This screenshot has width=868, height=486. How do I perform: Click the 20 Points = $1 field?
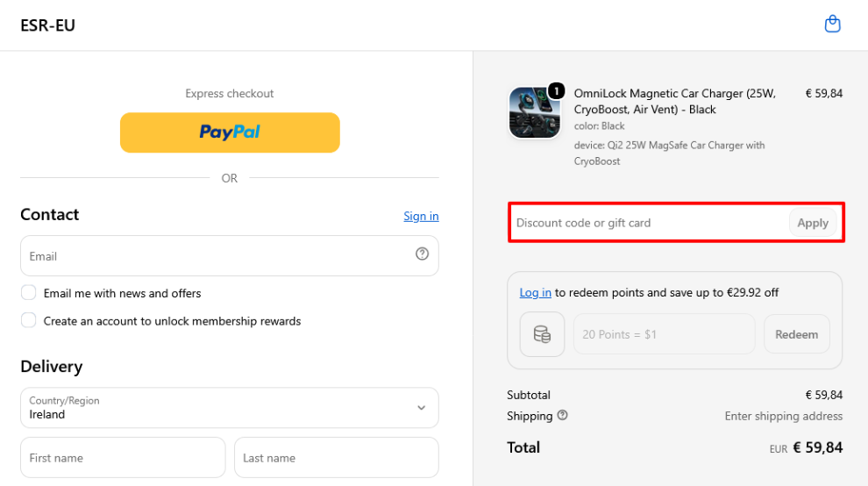pos(665,334)
